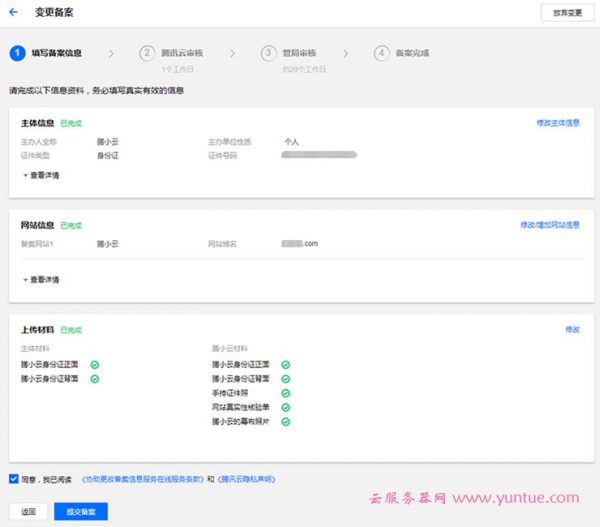The image size is (600, 527).
Task: Toggle the 同意，我已阅读 agreement checkbox
Action: point(13,478)
